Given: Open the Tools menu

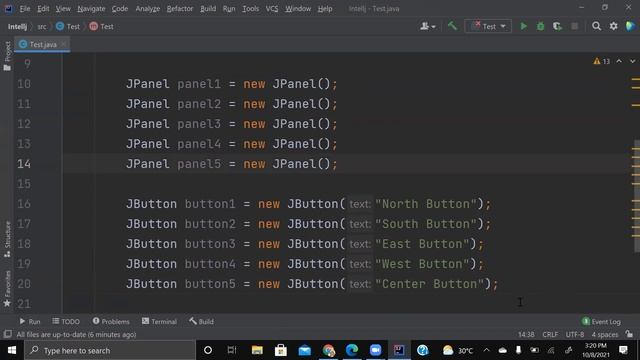Looking at the screenshot, I should 250,9.
